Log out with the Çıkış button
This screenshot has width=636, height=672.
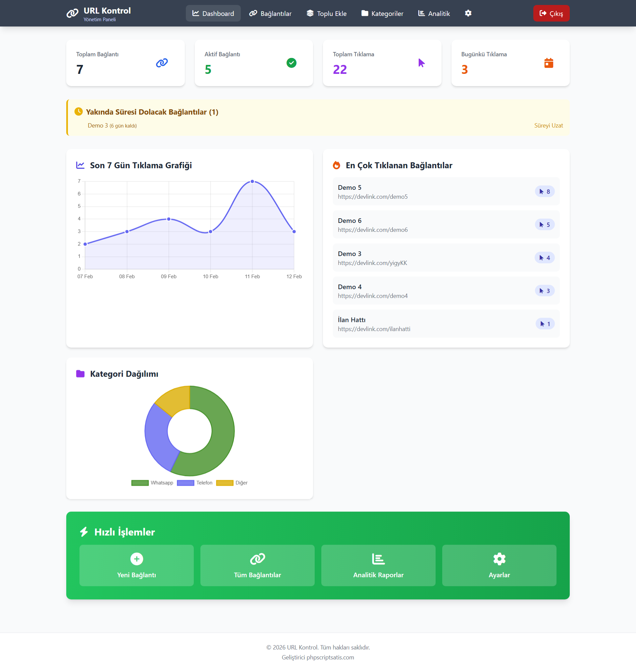coord(551,13)
